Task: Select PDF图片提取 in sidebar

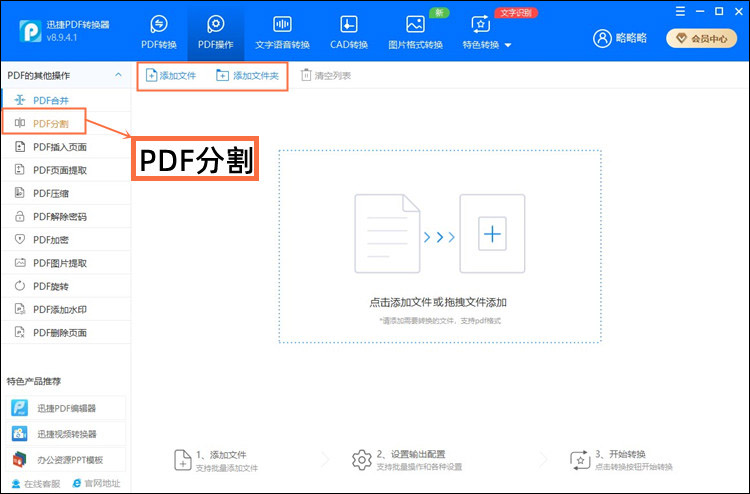Action: (66, 263)
